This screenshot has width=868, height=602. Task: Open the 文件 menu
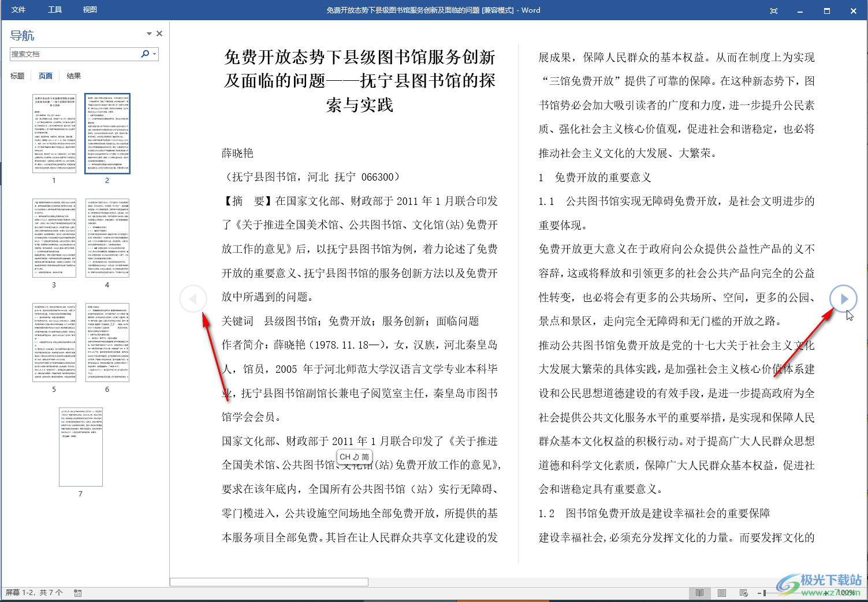[18, 10]
